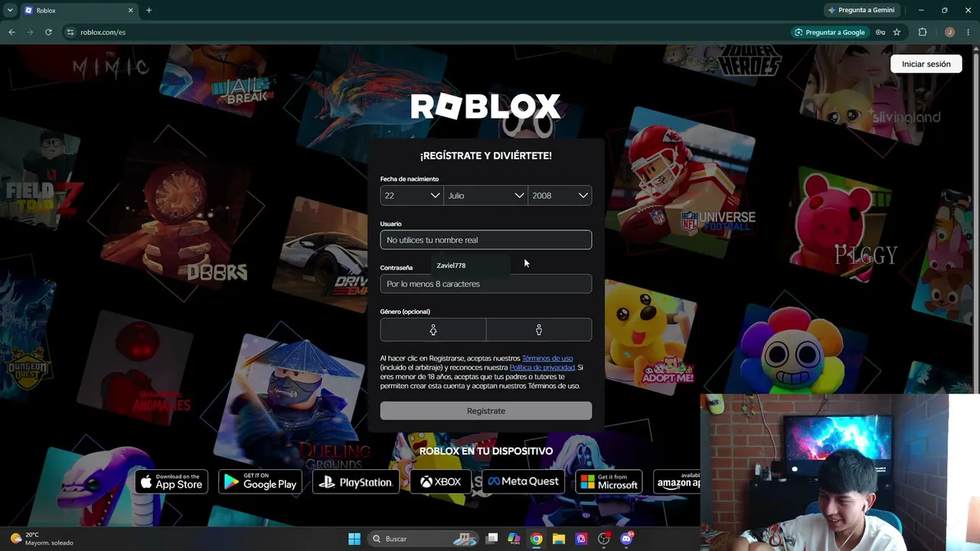Open Discord from the taskbar
The height and width of the screenshot is (551, 980).
[x=626, y=539]
